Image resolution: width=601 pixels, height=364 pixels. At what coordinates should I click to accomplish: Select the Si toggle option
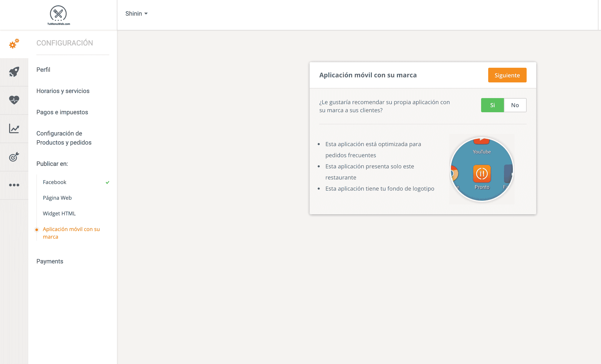pyautogui.click(x=492, y=105)
